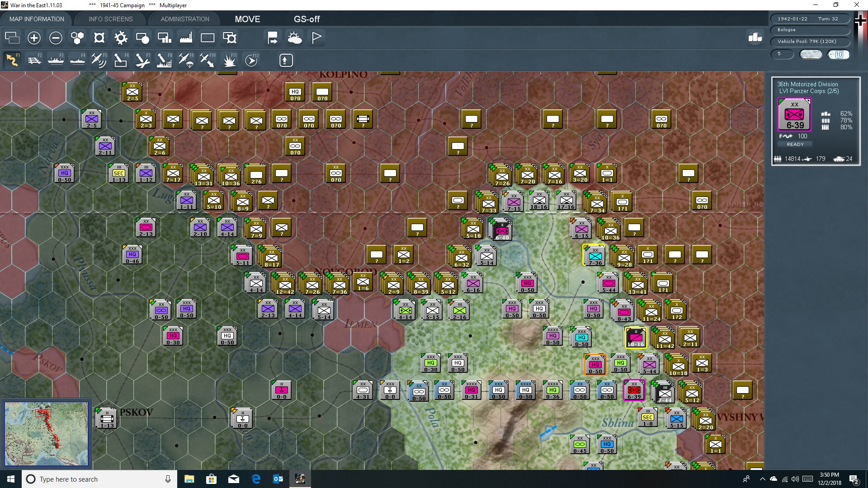Select the Air recon F5 icon
868x488 pixels.
click(x=99, y=60)
